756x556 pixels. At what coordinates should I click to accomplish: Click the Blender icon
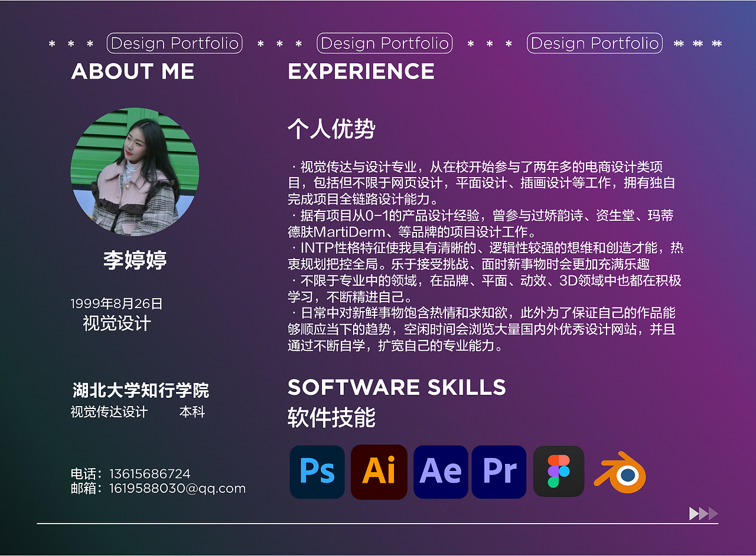[620, 473]
